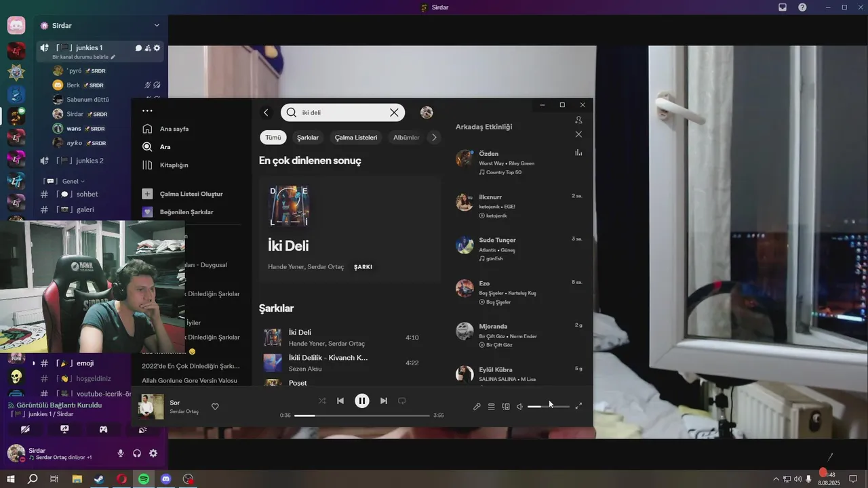This screenshot has width=868, height=488.
Task: Open junkies 1 invite people icon
Action: pos(148,48)
